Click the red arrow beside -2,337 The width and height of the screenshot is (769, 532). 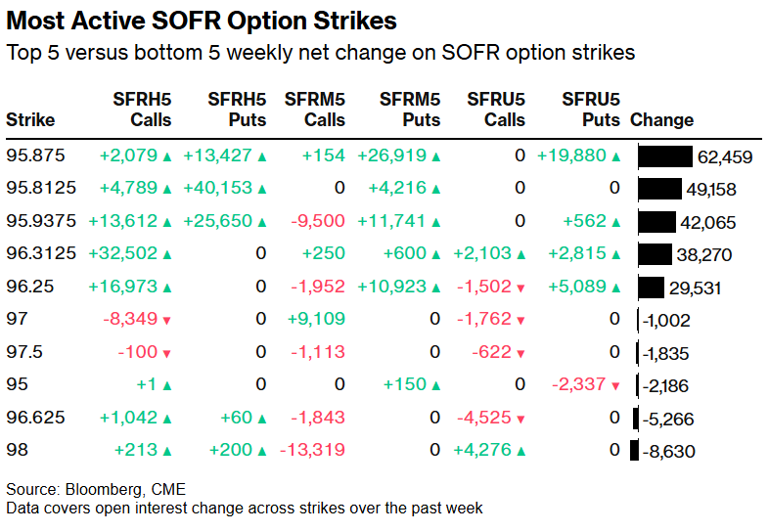(x=615, y=386)
